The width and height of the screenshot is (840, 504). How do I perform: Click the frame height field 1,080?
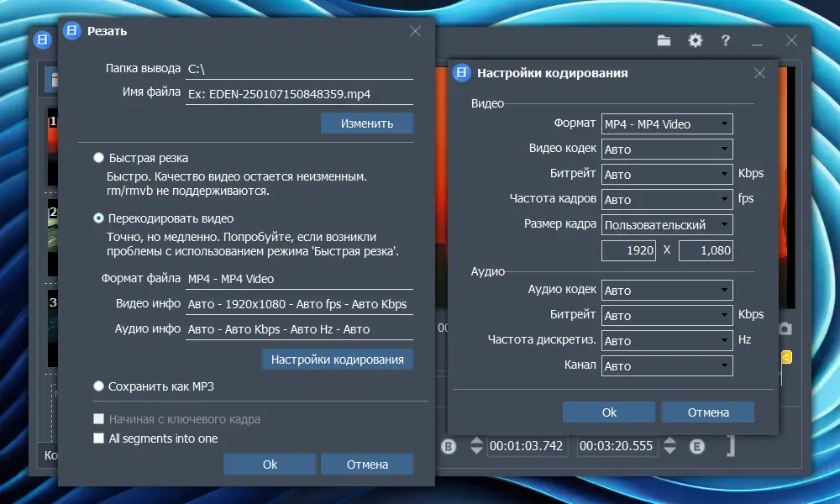(x=706, y=250)
